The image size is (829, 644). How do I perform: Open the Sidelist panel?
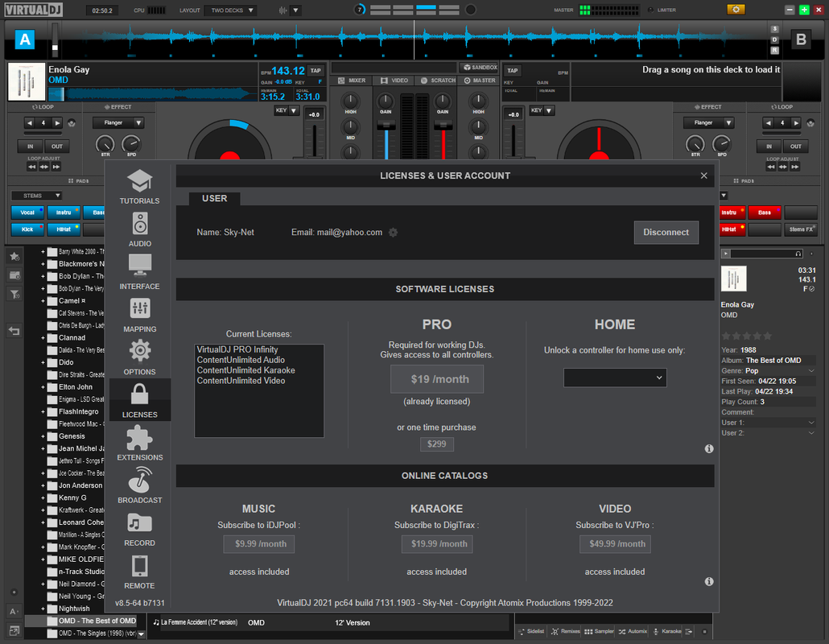point(532,631)
